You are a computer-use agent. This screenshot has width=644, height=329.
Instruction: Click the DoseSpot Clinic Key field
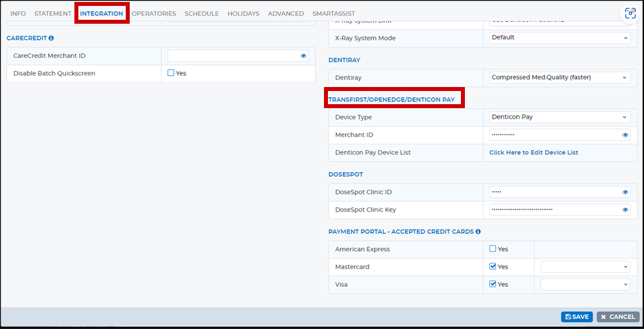click(560, 210)
